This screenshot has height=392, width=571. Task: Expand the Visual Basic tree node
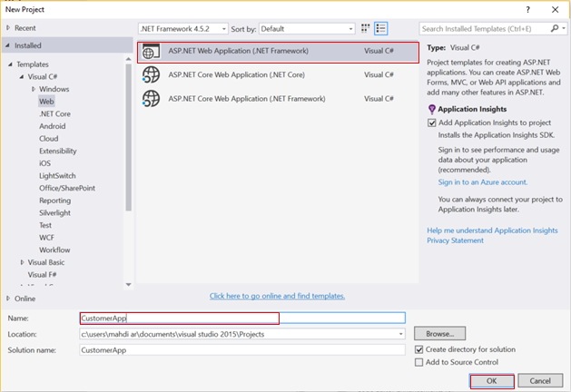pos(22,262)
